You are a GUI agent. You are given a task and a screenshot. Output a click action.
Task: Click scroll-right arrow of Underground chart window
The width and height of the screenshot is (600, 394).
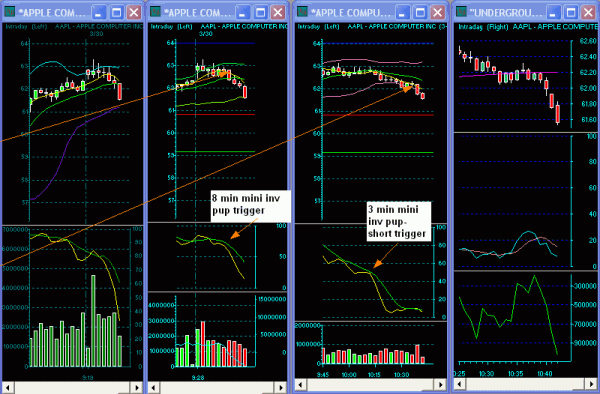[x=590, y=383]
